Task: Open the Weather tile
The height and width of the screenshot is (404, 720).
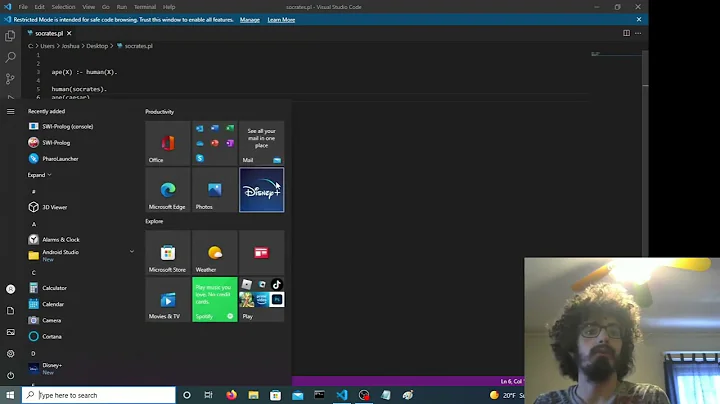Action: point(214,252)
